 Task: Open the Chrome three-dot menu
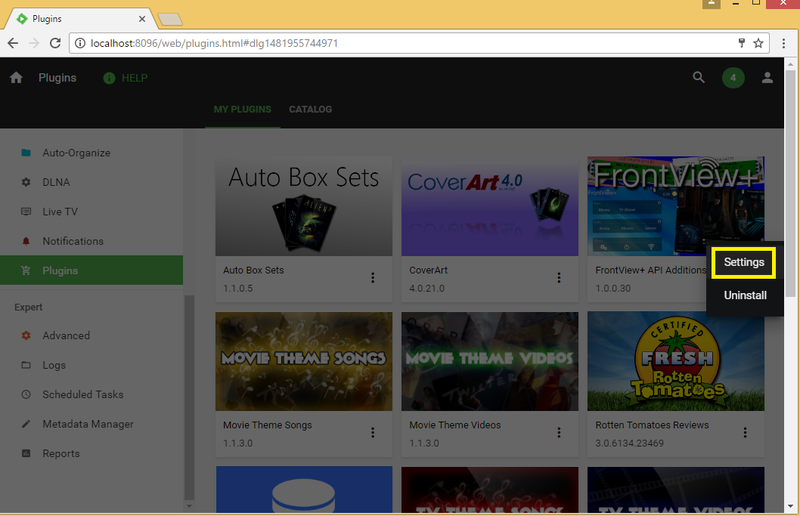(x=784, y=43)
